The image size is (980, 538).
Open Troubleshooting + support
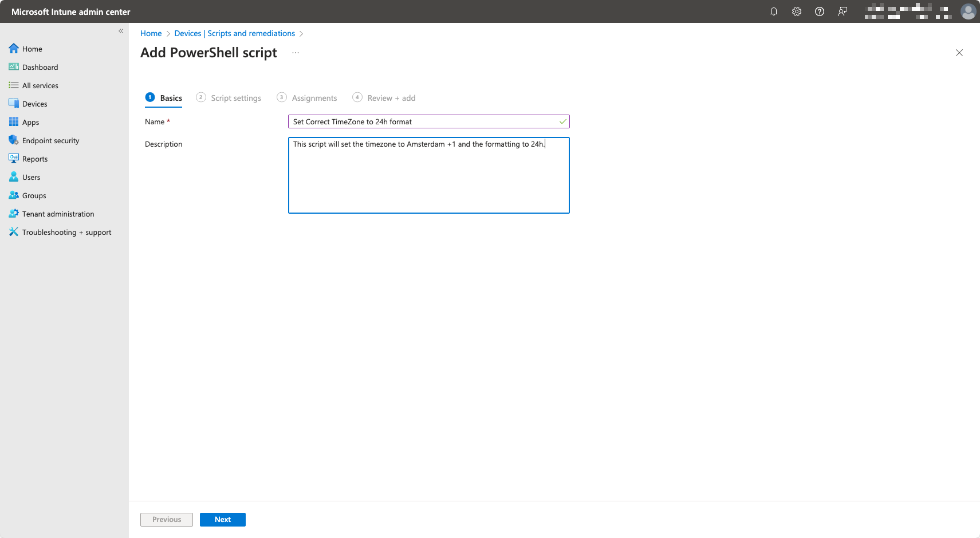click(x=66, y=232)
